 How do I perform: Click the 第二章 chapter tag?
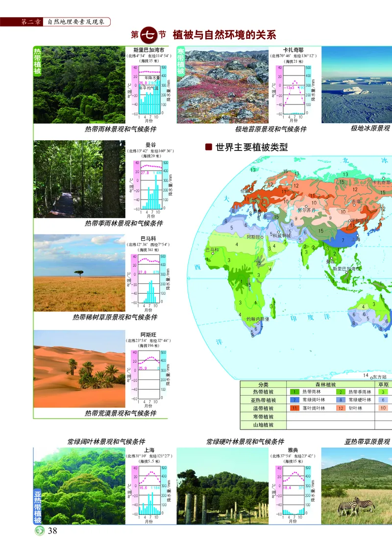click(30, 22)
